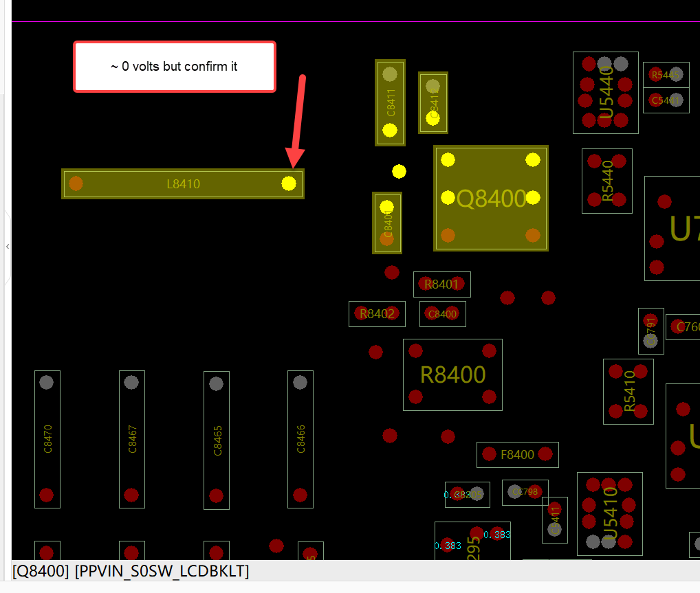
Task: Click the yellow pad on L8410 right end
Action: (289, 183)
